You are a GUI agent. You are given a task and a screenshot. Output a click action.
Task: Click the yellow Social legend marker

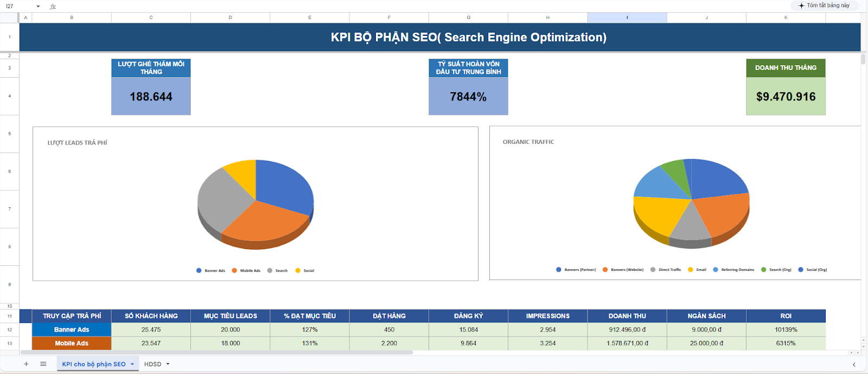point(298,270)
